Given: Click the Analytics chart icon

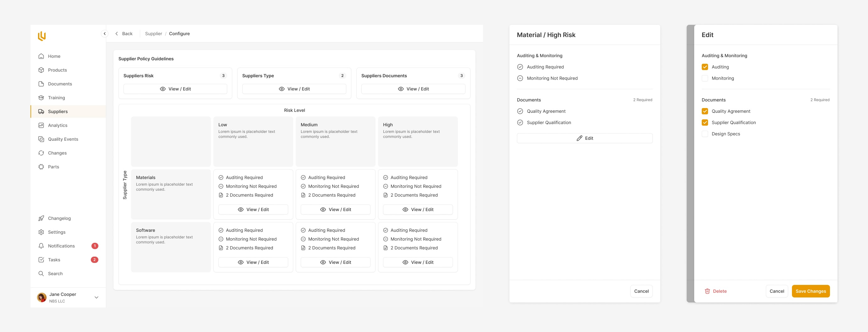Looking at the screenshot, I should pyautogui.click(x=41, y=125).
